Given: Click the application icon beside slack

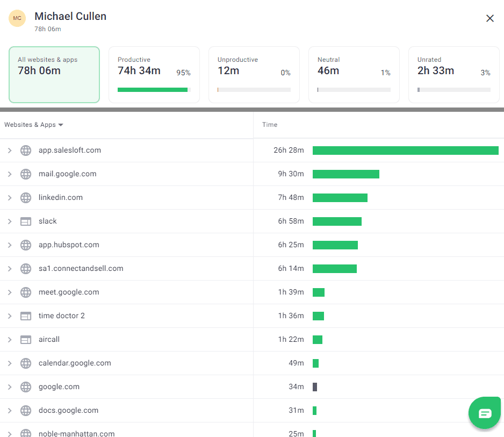Looking at the screenshot, I should point(26,221).
